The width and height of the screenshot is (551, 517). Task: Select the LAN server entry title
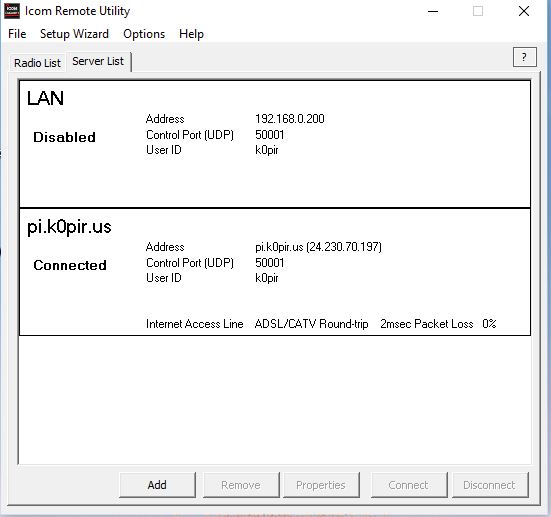(45, 98)
